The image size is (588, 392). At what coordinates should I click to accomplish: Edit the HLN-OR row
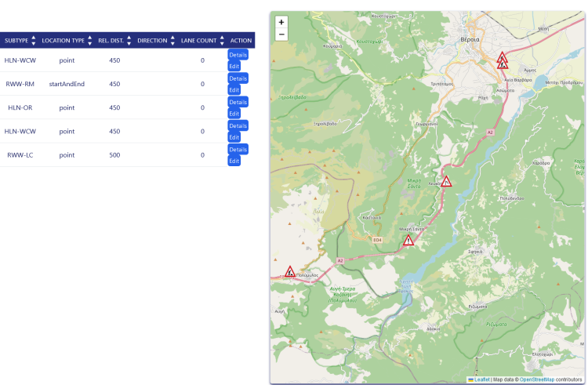coord(234,114)
